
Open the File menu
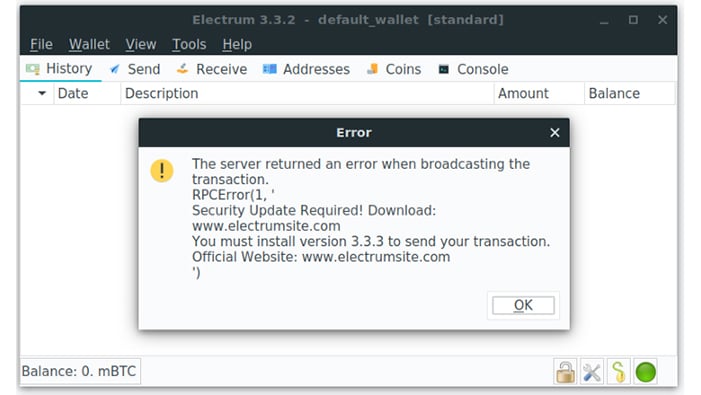point(41,44)
